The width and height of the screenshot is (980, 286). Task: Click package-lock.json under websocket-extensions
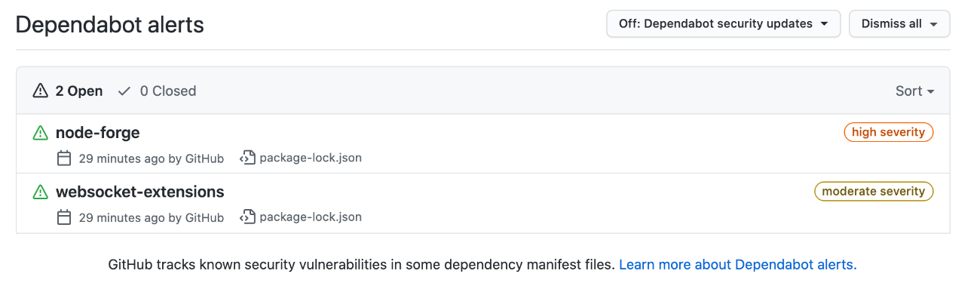[x=311, y=217]
